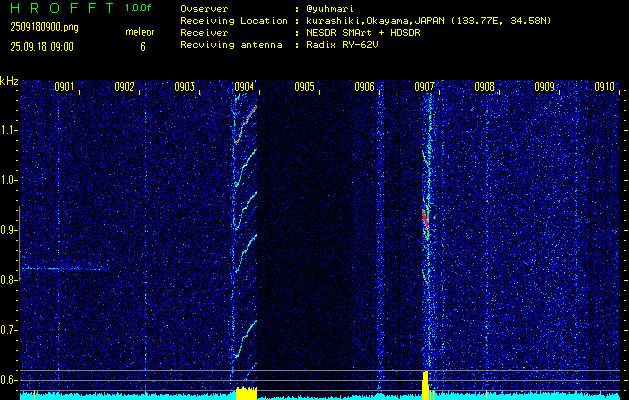
Task: Select the file name 2509180900.png
Action: pyautogui.click(x=45, y=27)
